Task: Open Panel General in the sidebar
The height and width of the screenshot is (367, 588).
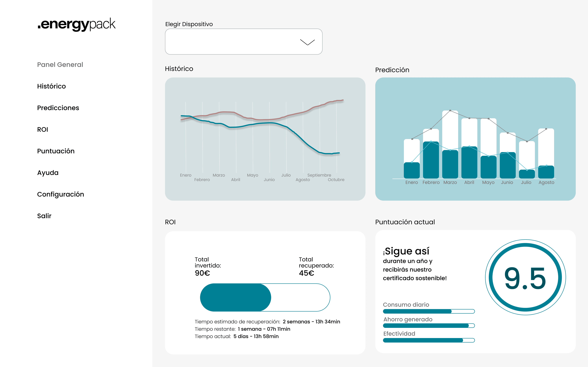Action: [60, 65]
